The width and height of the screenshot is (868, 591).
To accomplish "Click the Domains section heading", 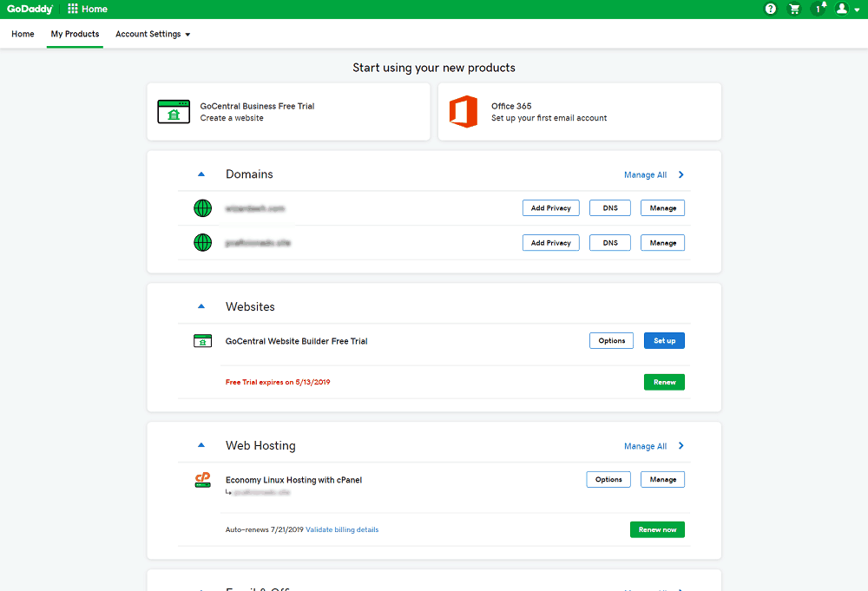I will coord(249,174).
